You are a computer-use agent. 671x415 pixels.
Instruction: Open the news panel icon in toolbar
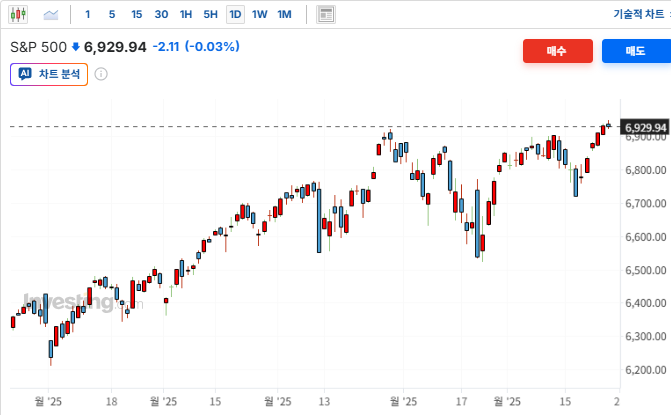point(326,15)
